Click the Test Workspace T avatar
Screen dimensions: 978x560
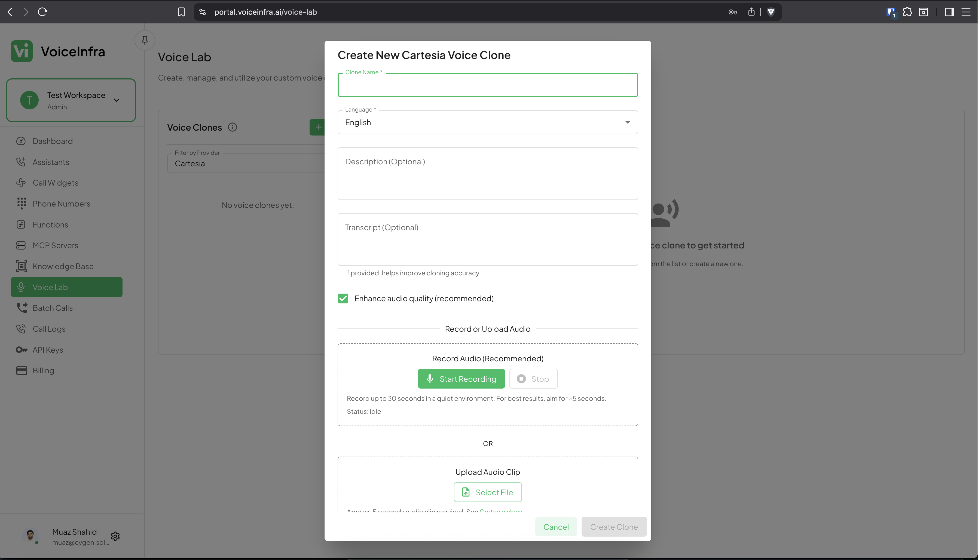[29, 100]
